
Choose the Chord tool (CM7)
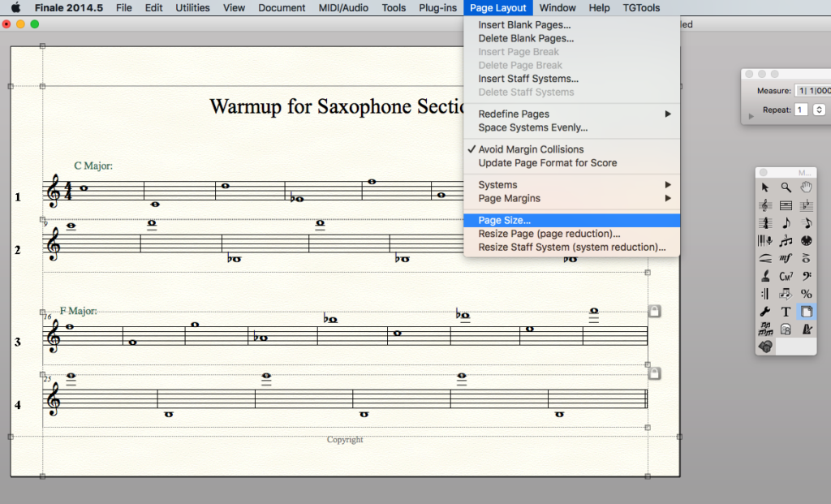click(786, 276)
